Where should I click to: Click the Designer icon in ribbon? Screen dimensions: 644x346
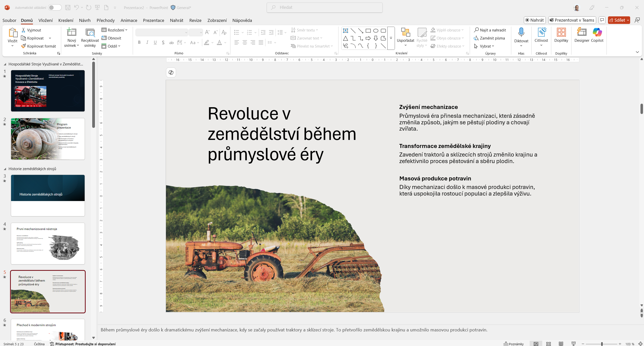pos(582,33)
